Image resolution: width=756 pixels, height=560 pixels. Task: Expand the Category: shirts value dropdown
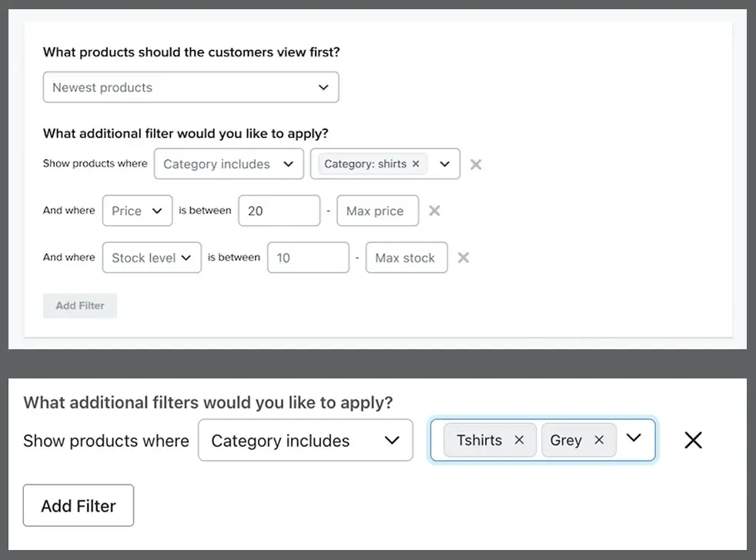(444, 164)
